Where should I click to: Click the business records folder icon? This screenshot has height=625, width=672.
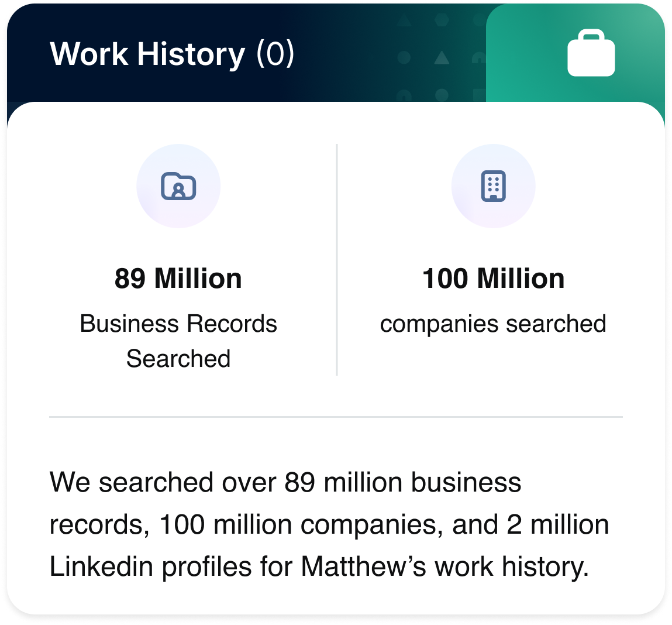click(178, 186)
